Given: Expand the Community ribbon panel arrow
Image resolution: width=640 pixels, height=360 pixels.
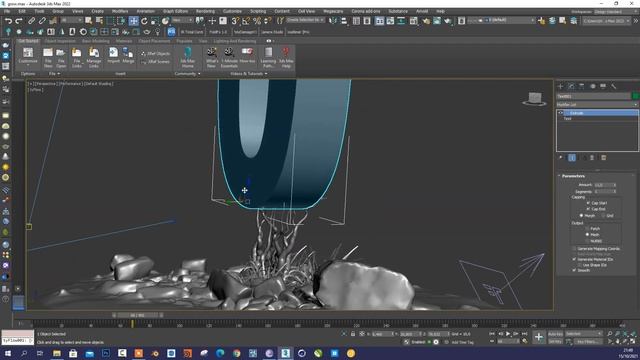Looking at the screenshot, I should tap(199, 74).
